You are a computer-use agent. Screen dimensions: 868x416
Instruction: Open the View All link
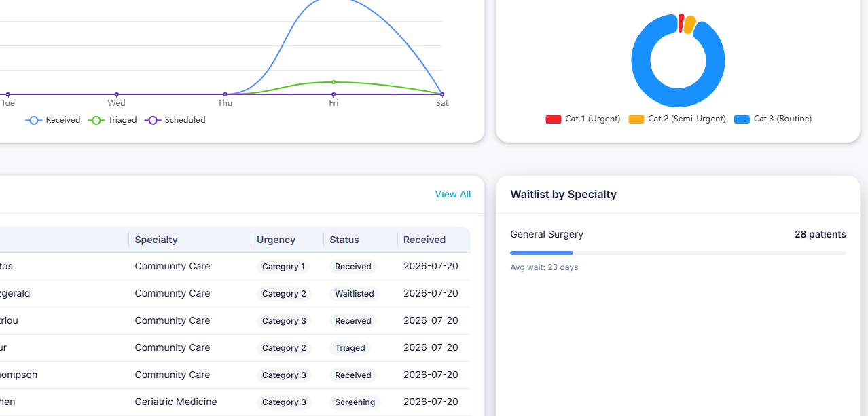click(x=452, y=194)
